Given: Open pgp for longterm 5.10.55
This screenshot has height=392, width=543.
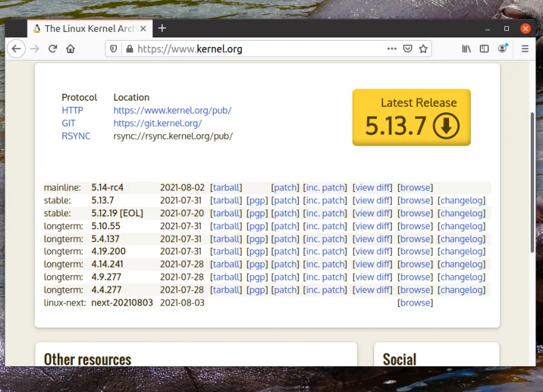Looking at the screenshot, I should (x=257, y=226).
